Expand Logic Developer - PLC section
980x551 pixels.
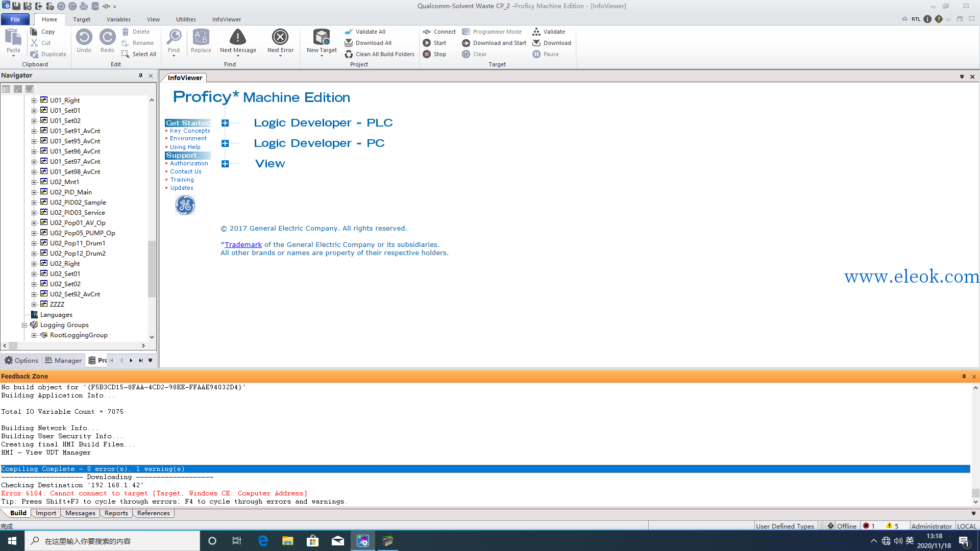(x=225, y=123)
